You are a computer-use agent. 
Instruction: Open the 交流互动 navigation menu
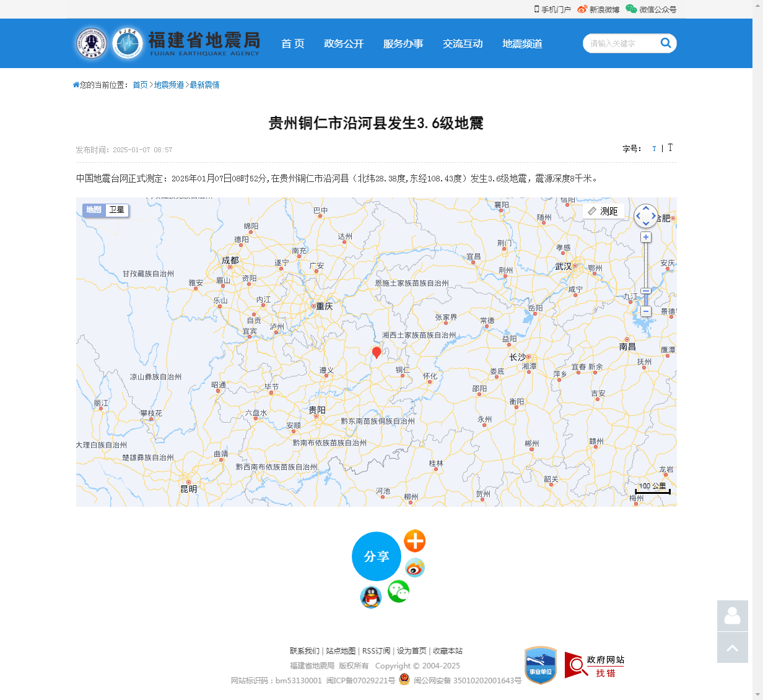(463, 43)
